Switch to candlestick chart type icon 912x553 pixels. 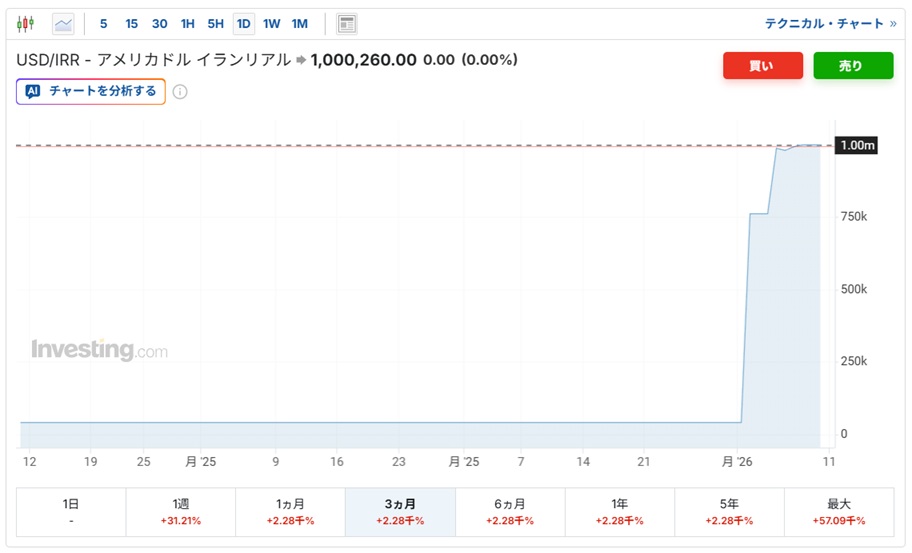click(26, 23)
